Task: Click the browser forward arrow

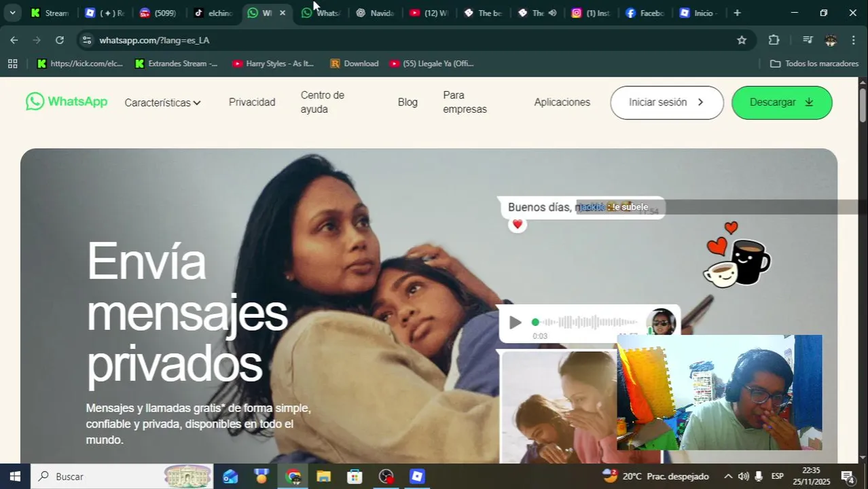Action: point(37,40)
